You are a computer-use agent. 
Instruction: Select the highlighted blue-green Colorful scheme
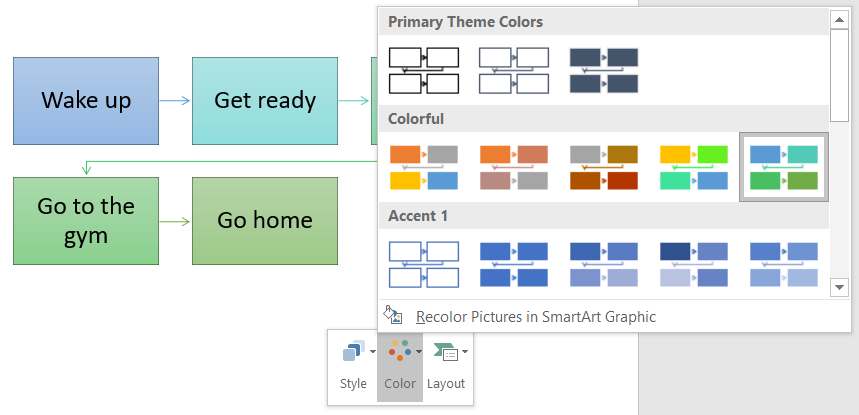tap(783, 168)
